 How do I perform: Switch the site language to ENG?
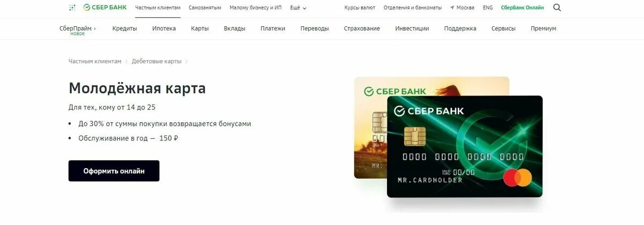tap(488, 8)
